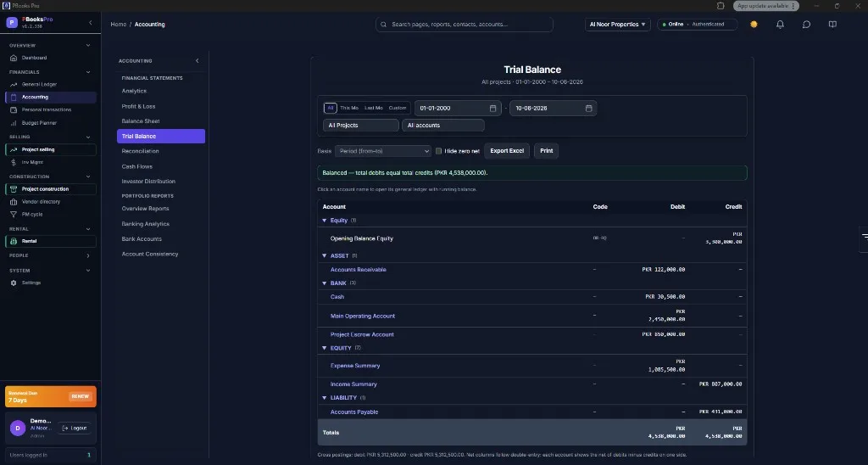Click the global search field
This screenshot has width=868, height=465.
click(464, 25)
